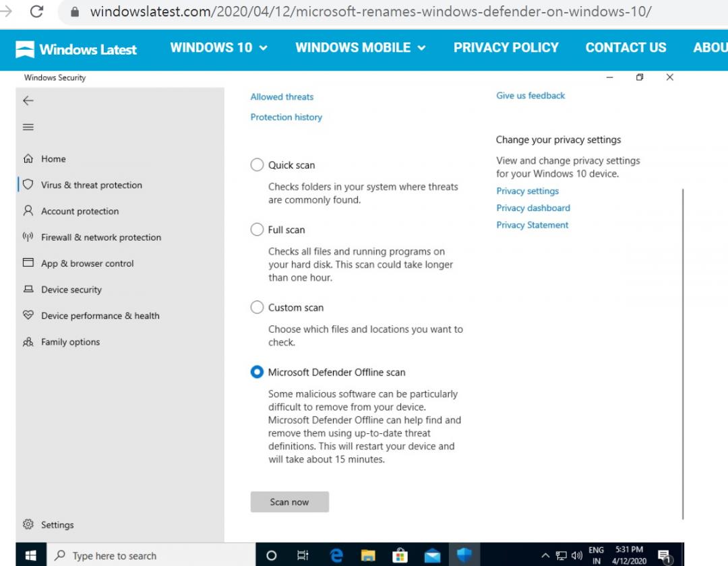Image resolution: width=728 pixels, height=566 pixels.
Task: Click the Device performance & health heart icon
Action: point(28,315)
